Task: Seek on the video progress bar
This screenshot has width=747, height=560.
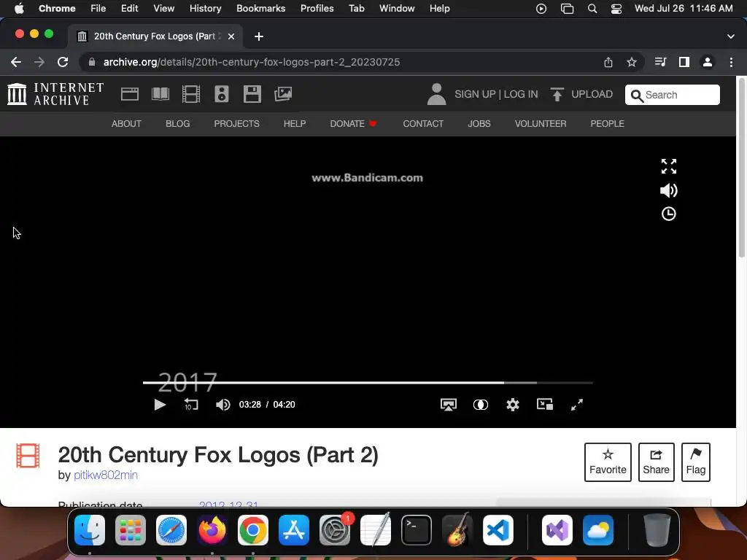Action: click(x=368, y=382)
